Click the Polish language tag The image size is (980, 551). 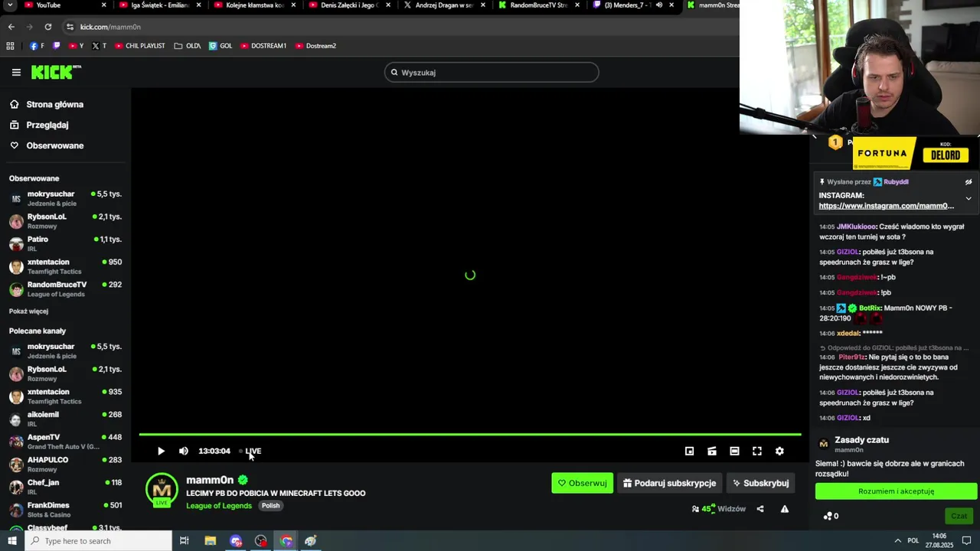pos(270,506)
